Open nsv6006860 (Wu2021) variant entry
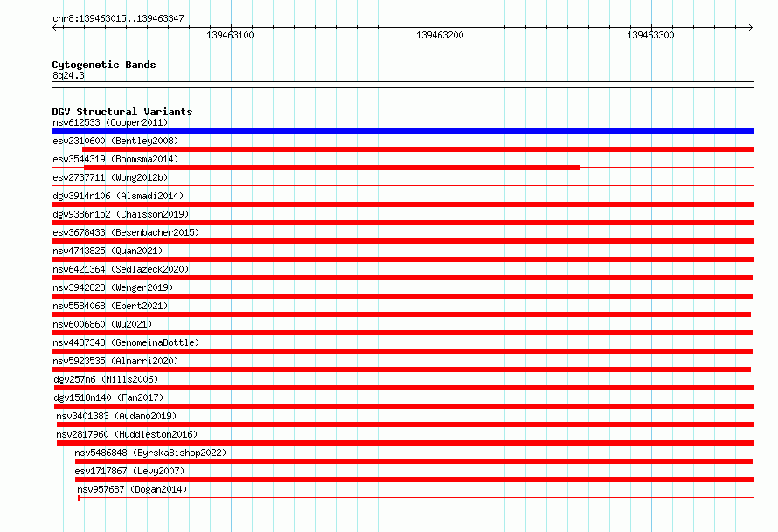The width and height of the screenshot is (778, 532). click(102, 324)
